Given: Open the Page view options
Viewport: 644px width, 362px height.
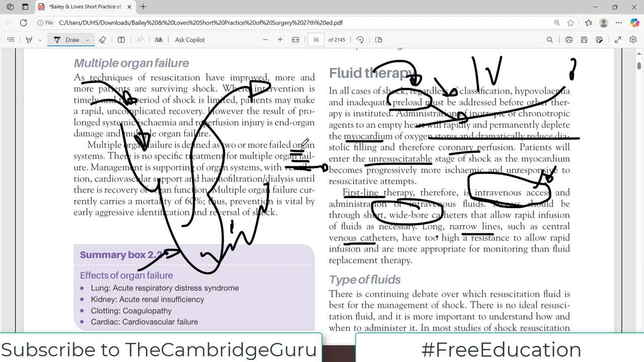Looking at the screenshot, I should [379, 40].
